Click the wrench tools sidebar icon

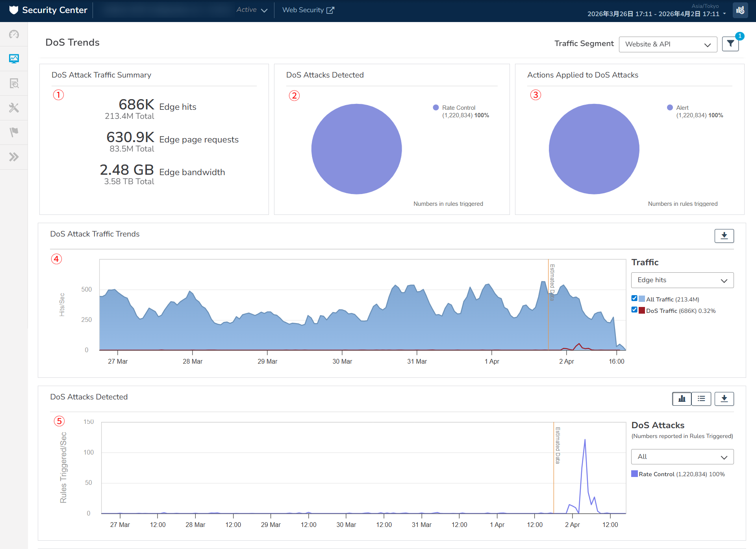(14, 107)
